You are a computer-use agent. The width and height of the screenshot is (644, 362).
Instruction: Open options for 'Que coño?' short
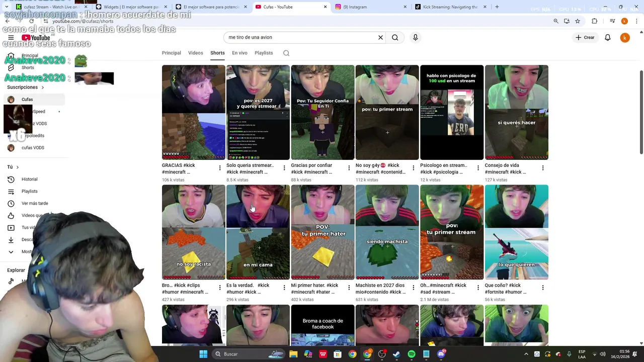tap(542, 288)
